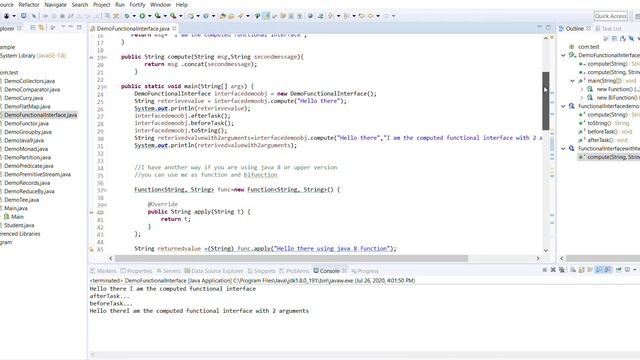Click the editor scroll down arrow
This screenshot has width=640, height=360.
[x=546, y=251]
